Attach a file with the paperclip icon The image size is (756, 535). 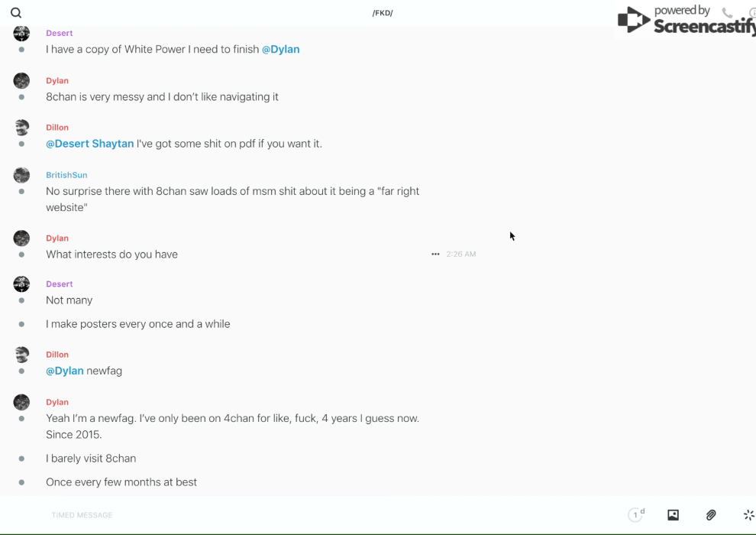(x=711, y=515)
